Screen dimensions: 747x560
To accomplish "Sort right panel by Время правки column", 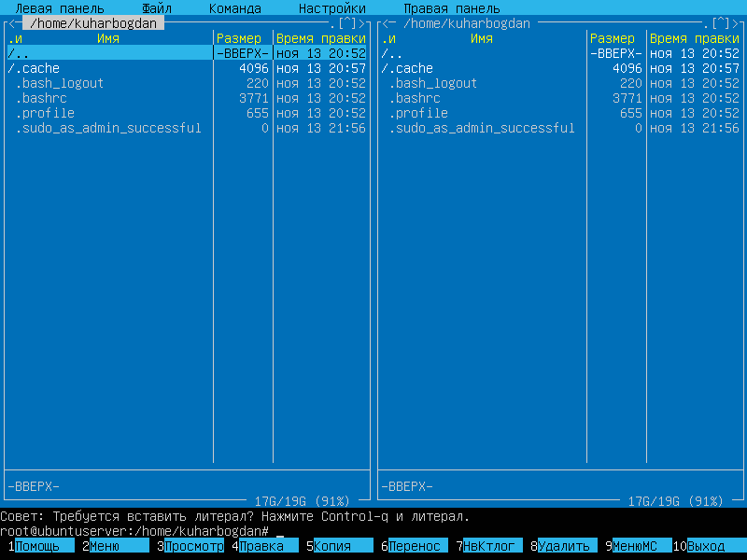I will [x=695, y=38].
